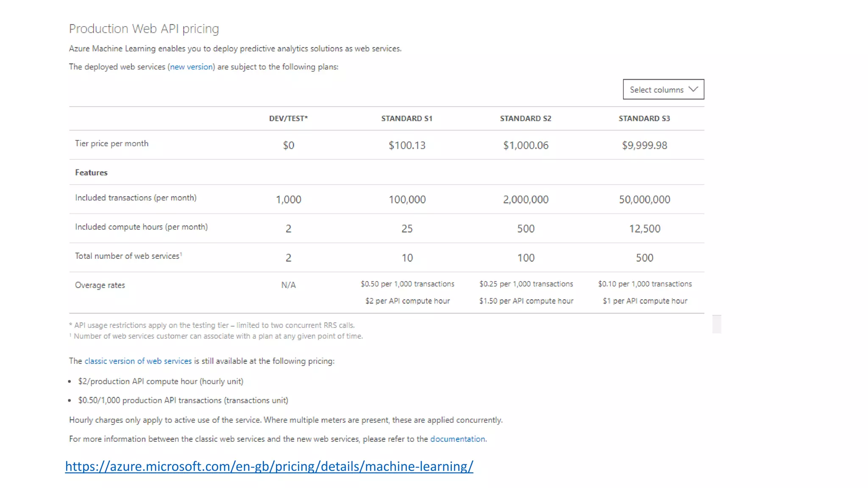Click the 'Number of web services customer' footnote

pos(216,336)
